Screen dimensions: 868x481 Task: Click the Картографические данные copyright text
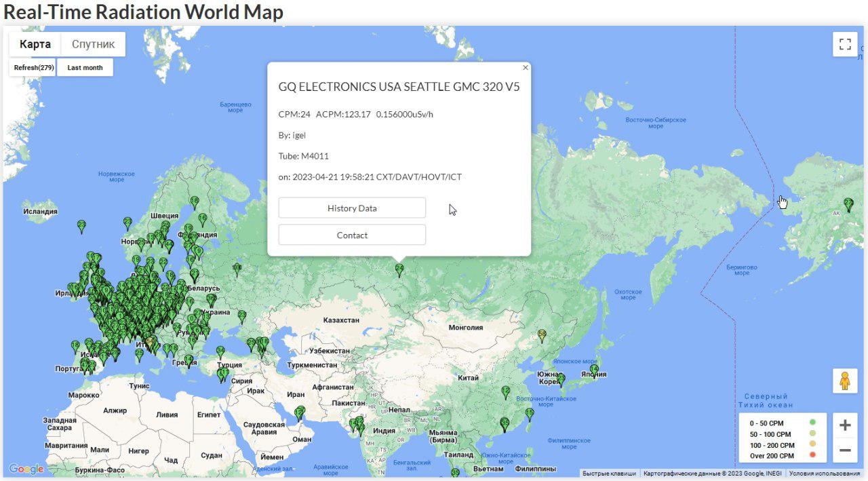click(712, 474)
